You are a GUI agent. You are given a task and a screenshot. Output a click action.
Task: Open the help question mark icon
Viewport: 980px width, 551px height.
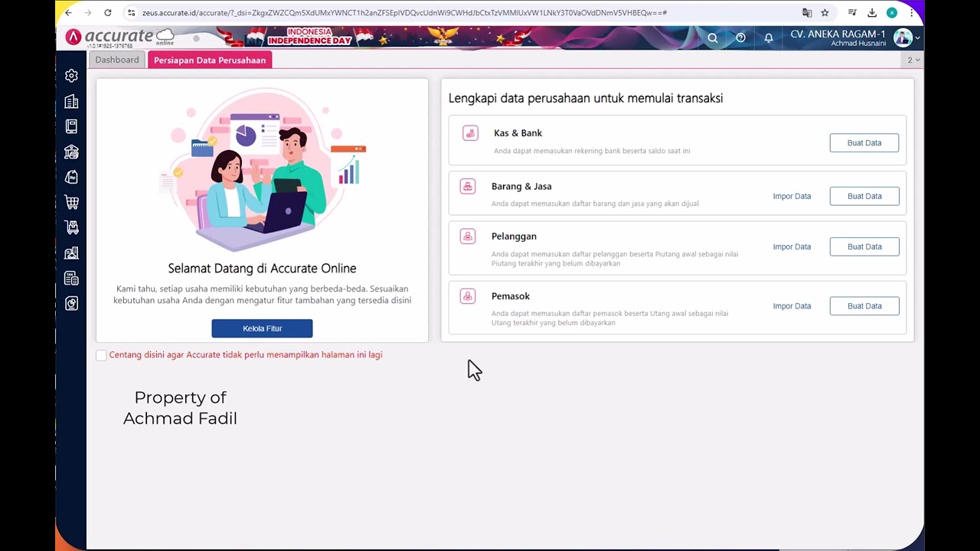coord(740,37)
